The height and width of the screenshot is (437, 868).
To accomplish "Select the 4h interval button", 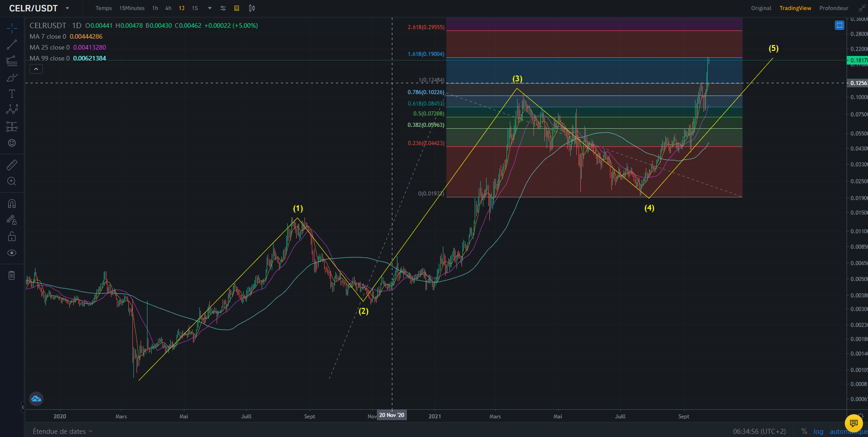I will tap(168, 8).
